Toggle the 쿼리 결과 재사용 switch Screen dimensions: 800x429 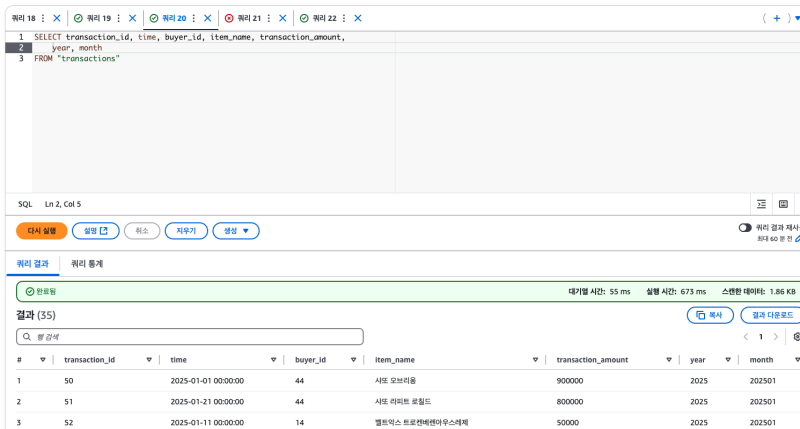point(745,228)
